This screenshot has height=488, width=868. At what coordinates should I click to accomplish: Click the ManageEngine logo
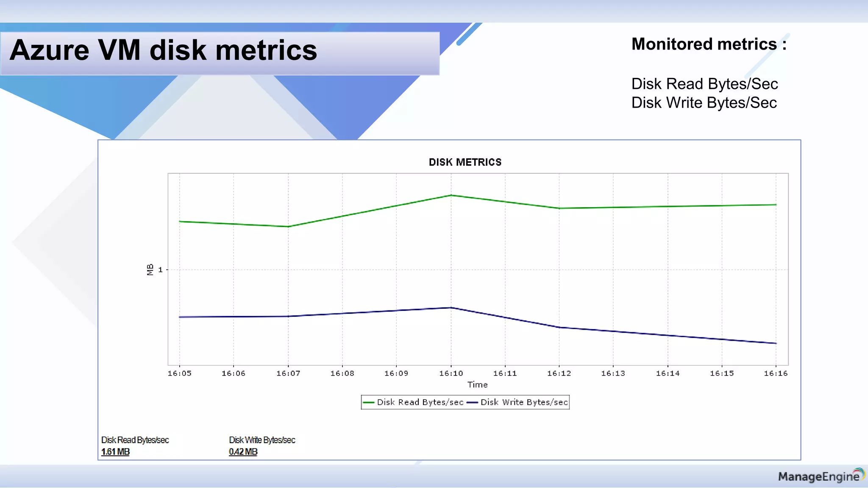click(x=821, y=476)
